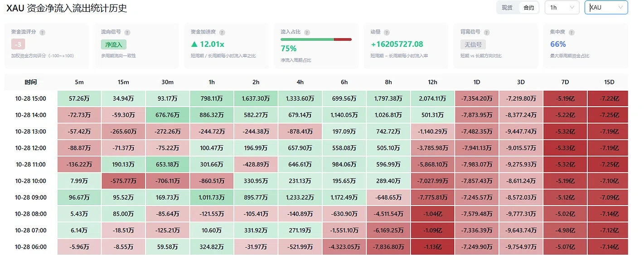Click the -7,836.80万 cell
This screenshot has width=644, height=255.
388,247
